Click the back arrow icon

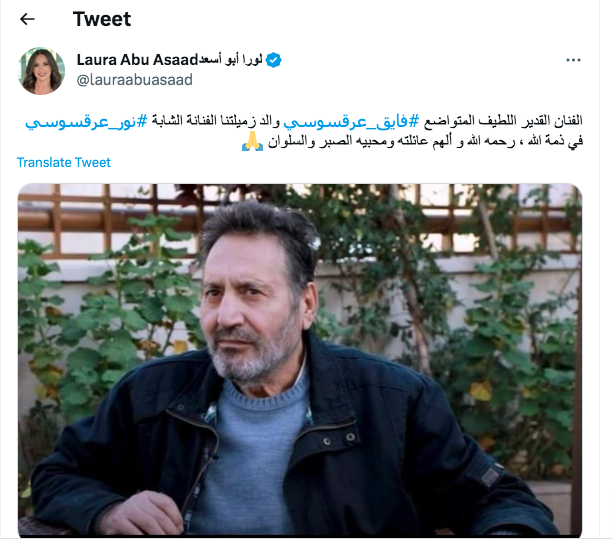[x=27, y=19]
